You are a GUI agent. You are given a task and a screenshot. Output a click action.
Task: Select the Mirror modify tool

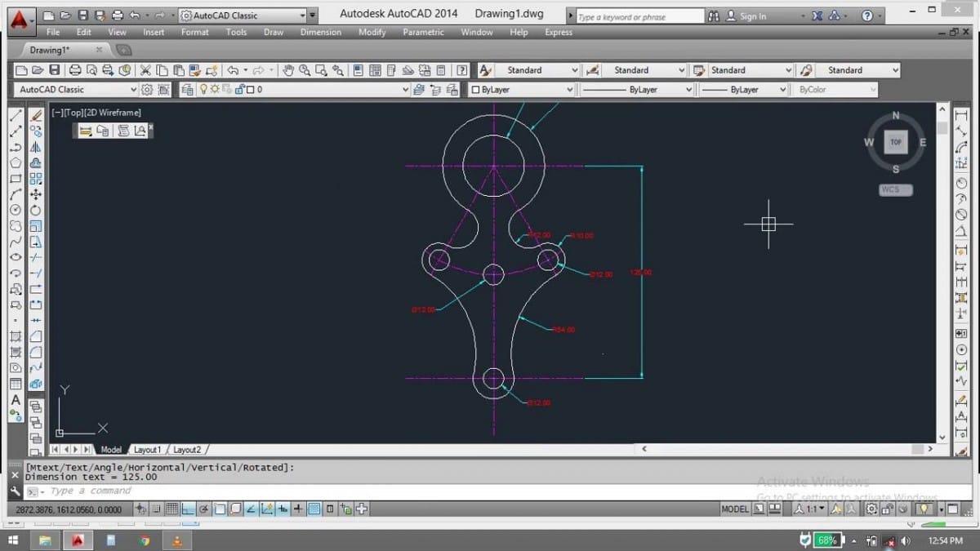(36, 148)
